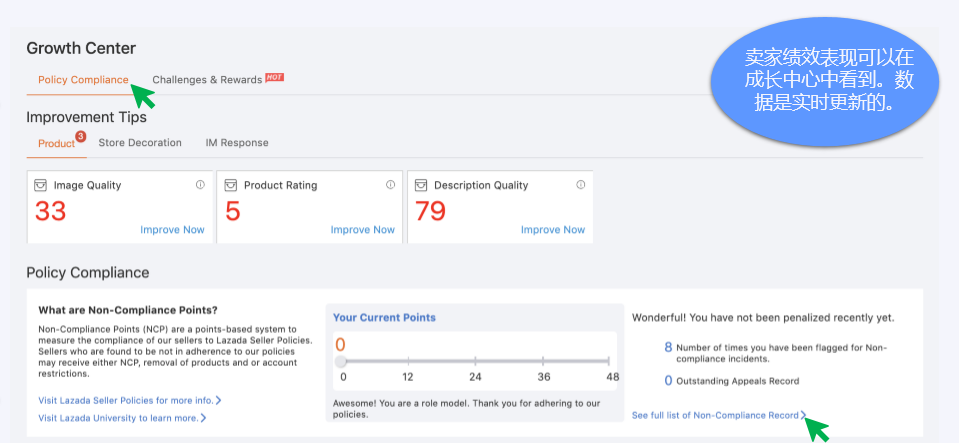Click the HOT badge on Challenges & Rewards
The image size is (959, 443).
coord(275,78)
